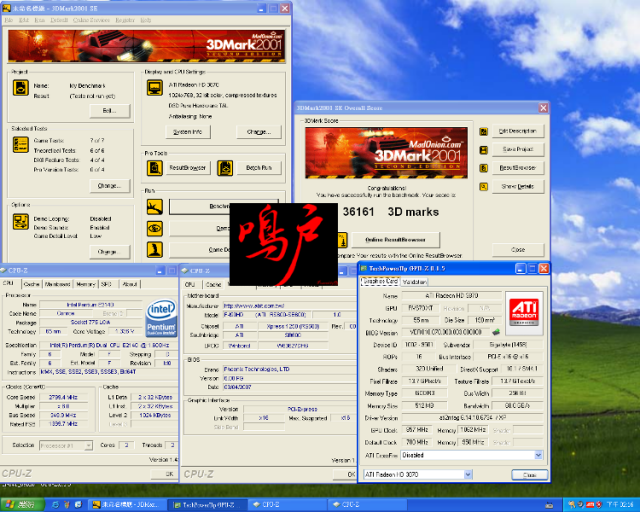The height and width of the screenshot is (512, 640).
Task: Click Change button under Options
Action: pyautogui.click(x=109, y=252)
